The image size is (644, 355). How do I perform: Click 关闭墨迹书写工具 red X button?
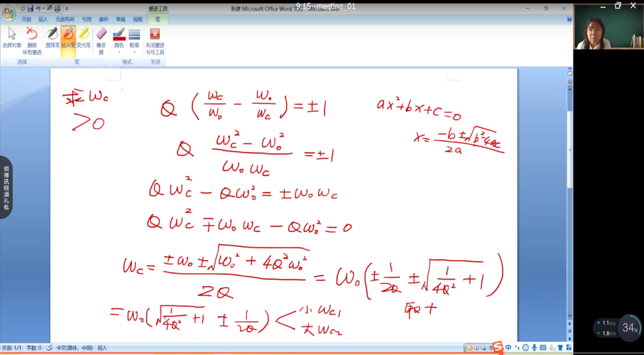click(155, 40)
